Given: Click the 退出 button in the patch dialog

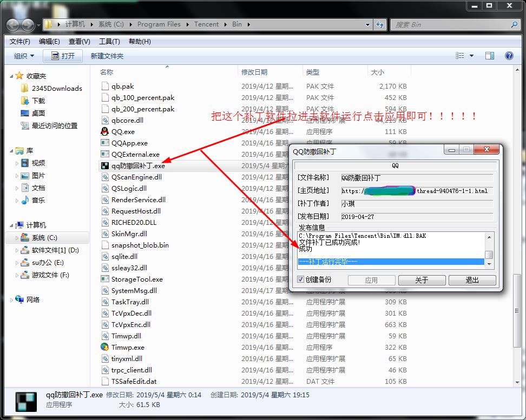Looking at the screenshot, I should (x=472, y=280).
